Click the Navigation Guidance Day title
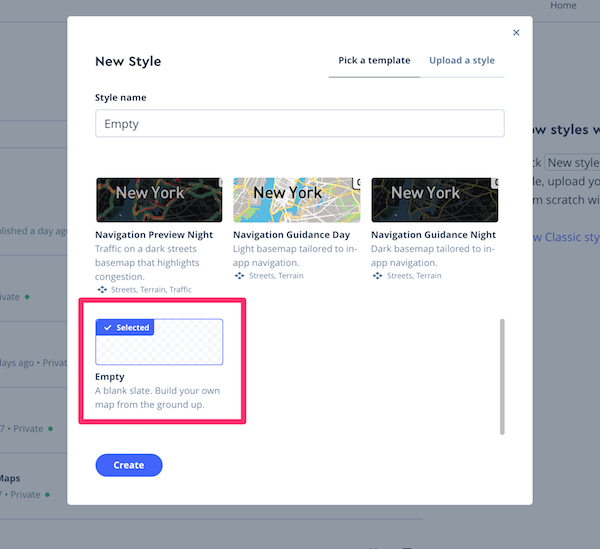The width and height of the screenshot is (600, 549). [292, 235]
